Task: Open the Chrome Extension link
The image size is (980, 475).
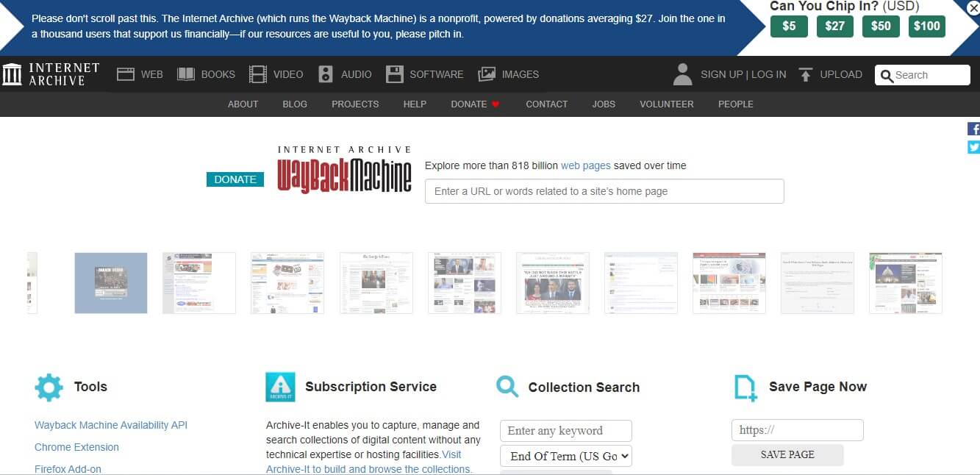Action: (x=76, y=447)
